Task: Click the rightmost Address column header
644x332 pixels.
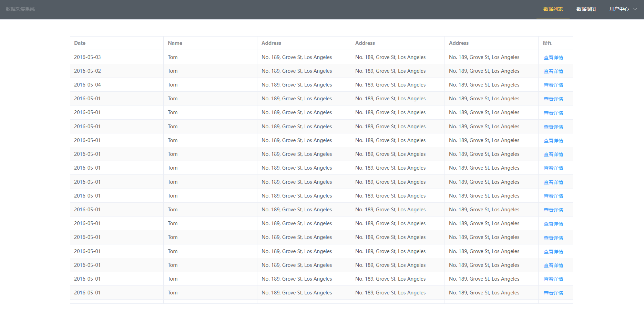Action: pos(459,43)
